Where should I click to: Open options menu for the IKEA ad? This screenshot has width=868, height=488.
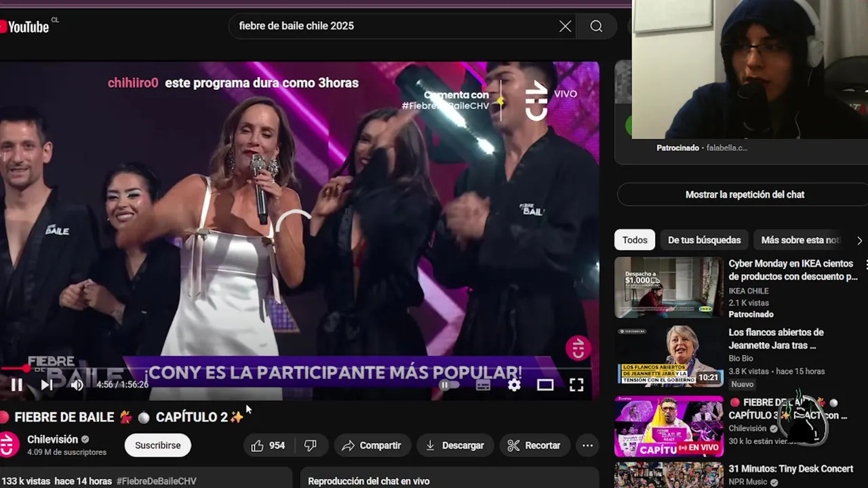(x=865, y=264)
